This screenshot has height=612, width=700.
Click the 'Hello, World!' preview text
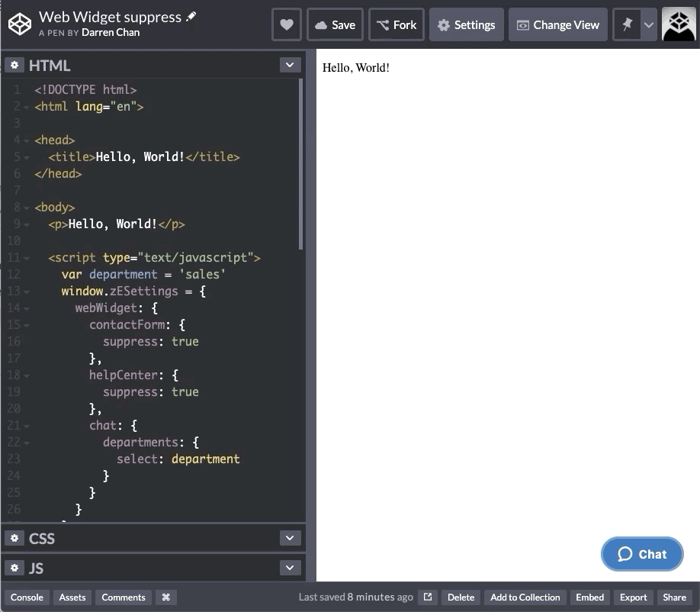point(356,67)
